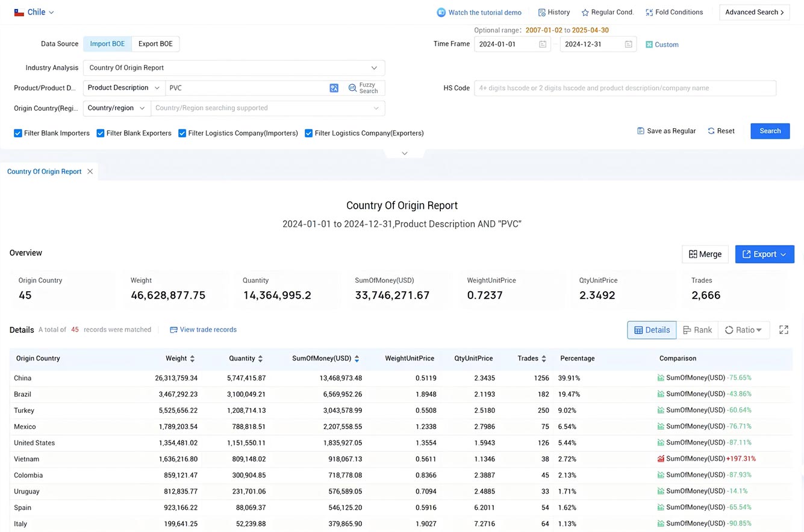This screenshot has width=804, height=532.
Task: Open the Chile country selector dropdown
Action: click(34, 12)
